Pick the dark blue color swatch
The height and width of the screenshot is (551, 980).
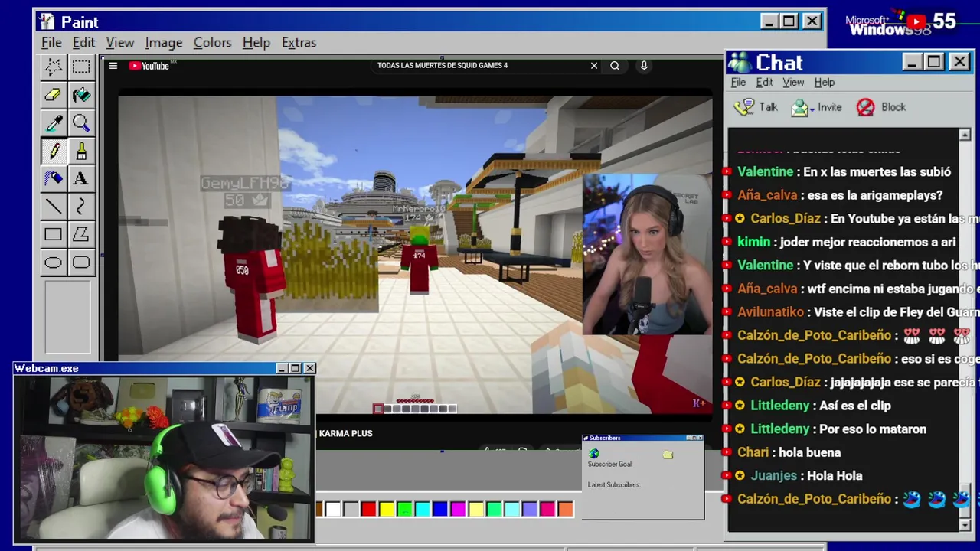(x=440, y=510)
